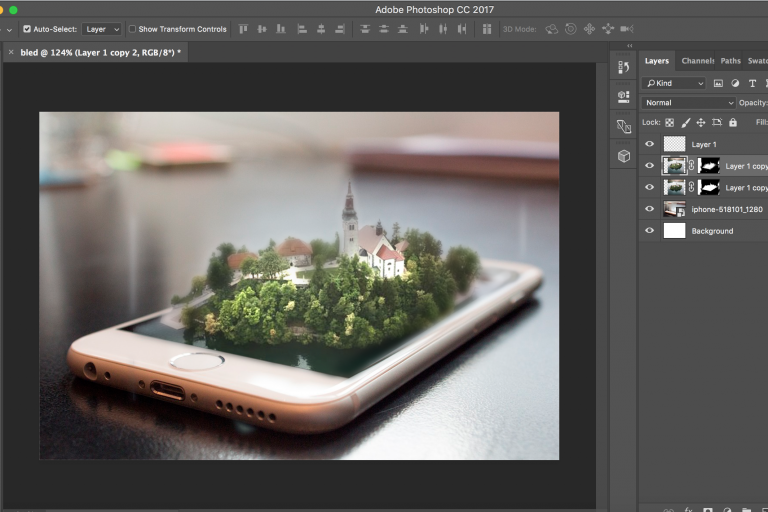Uncheck the Auto-Select checkbox
The height and width of the screenshot is (512, 768).
pyautogui.click(x=27, y=29)
